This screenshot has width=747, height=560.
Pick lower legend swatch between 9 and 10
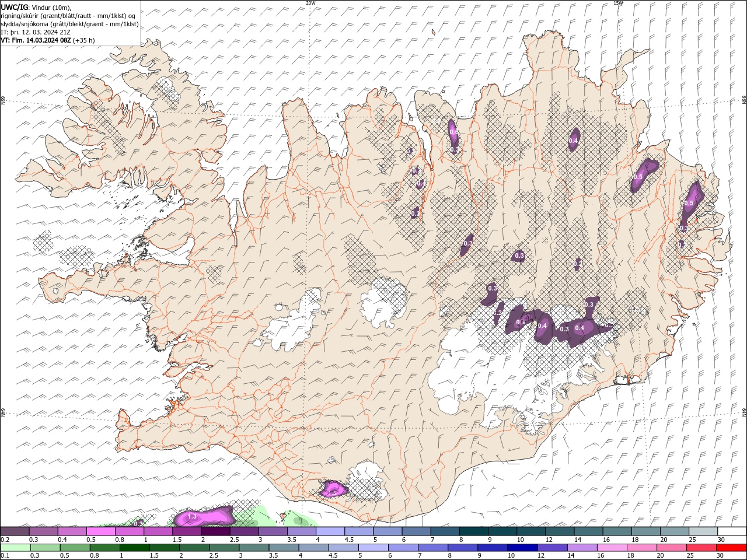coord(493,548)
